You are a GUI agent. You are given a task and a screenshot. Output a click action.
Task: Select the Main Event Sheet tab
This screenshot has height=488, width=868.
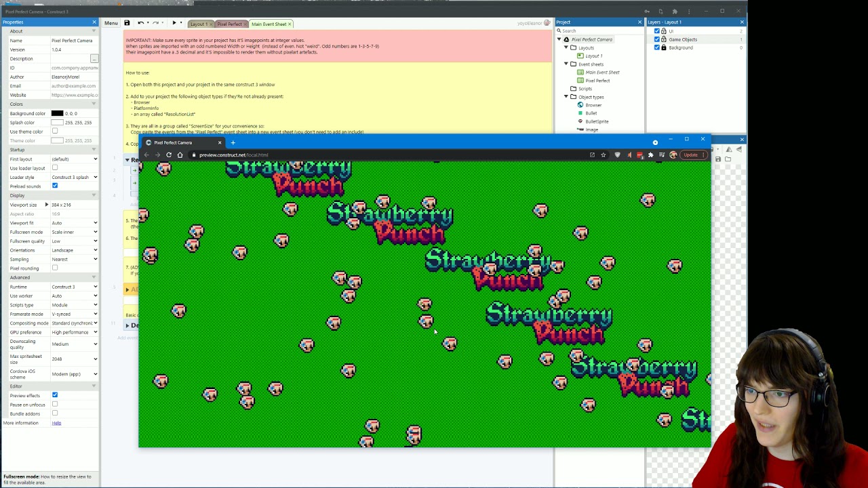point(269,24)
